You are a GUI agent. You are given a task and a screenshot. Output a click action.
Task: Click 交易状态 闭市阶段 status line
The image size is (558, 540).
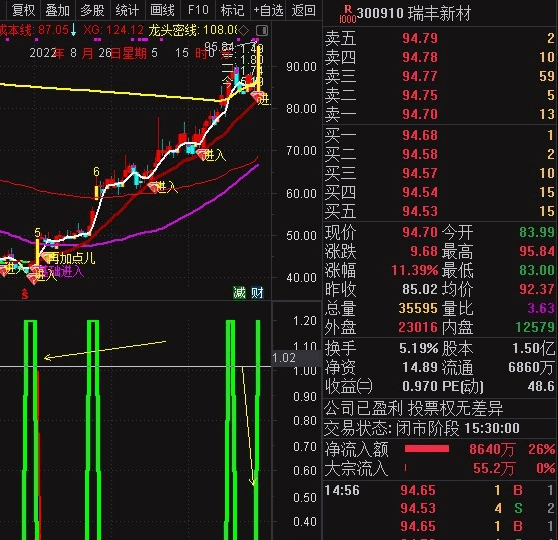pos(422,428)
